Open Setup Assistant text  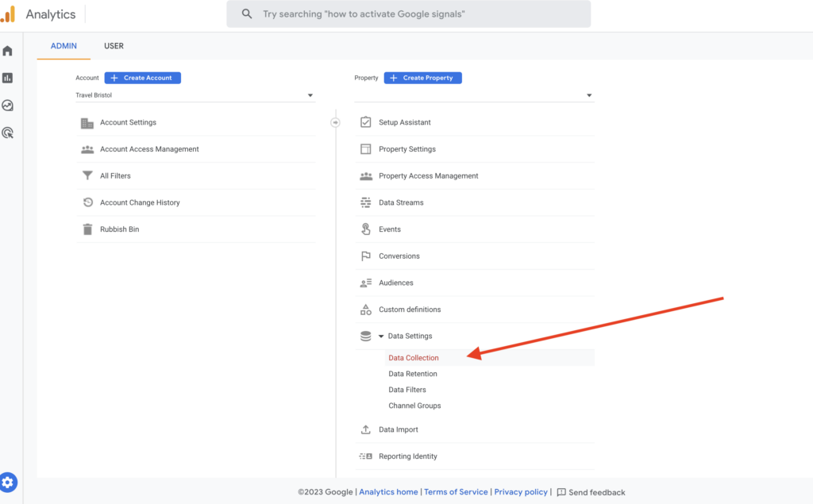tap(404, 122)
